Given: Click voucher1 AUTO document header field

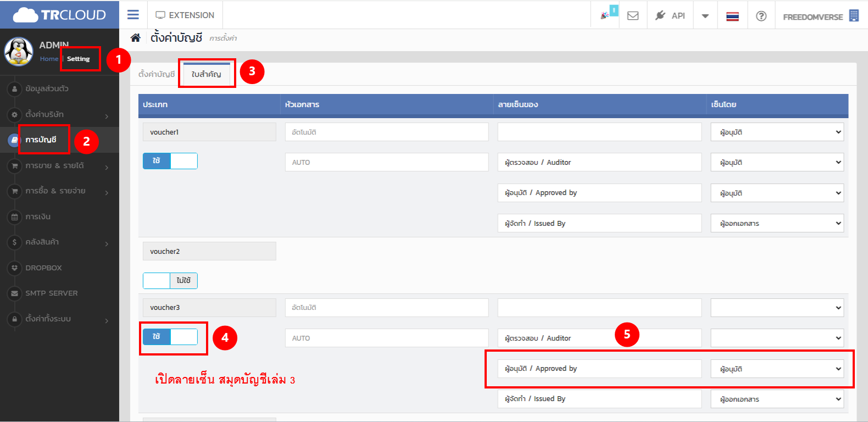Looking at the screenshot, I should click(387, 162).
